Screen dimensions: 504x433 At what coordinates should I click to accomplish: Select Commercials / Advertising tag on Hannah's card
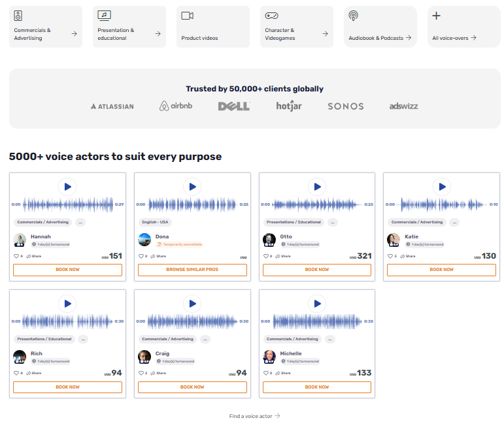(x=42, y=222)
